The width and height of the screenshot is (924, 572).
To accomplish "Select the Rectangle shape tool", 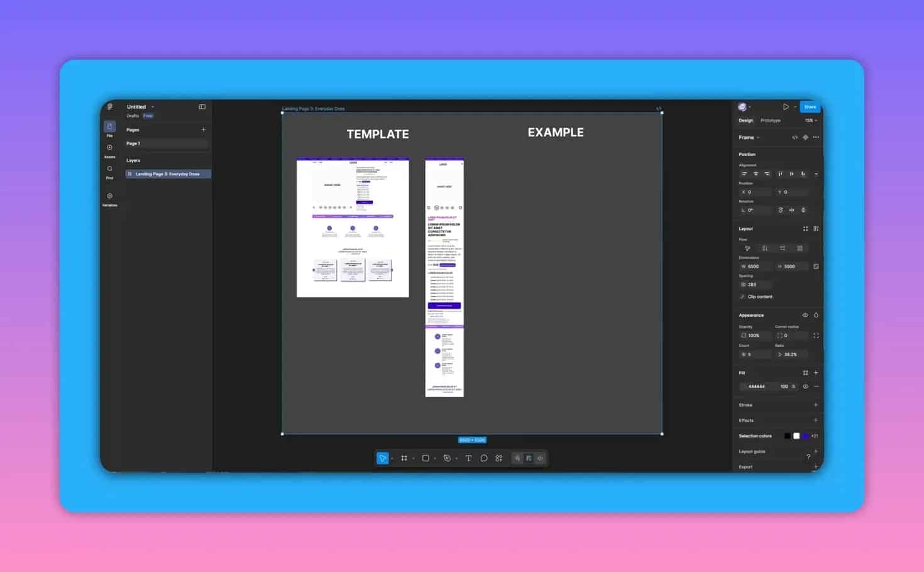I will [426, 458].
